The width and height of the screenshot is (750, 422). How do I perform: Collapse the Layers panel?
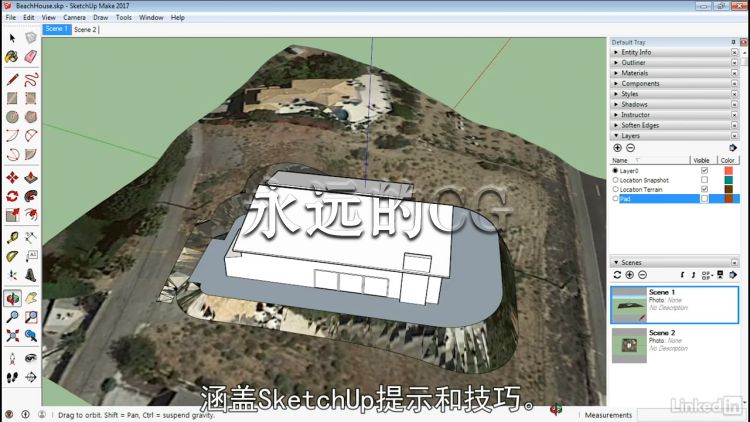pos(674,136)
